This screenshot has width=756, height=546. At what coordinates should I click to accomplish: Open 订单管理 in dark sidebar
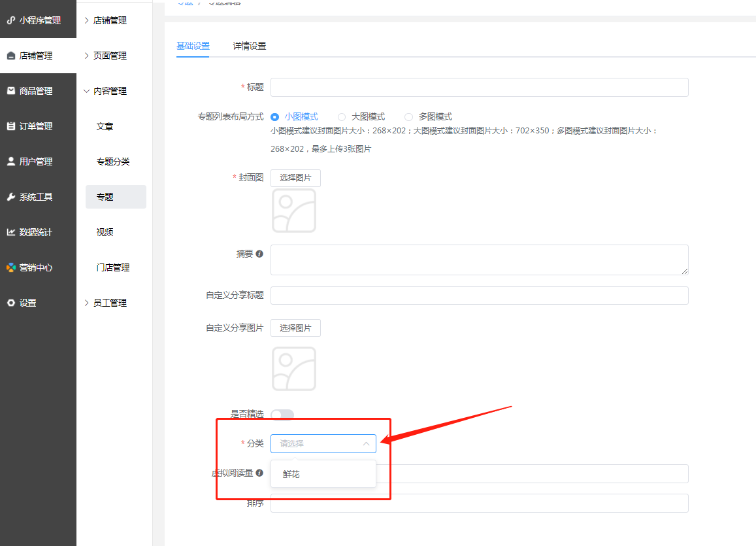[x=38, y=126]
